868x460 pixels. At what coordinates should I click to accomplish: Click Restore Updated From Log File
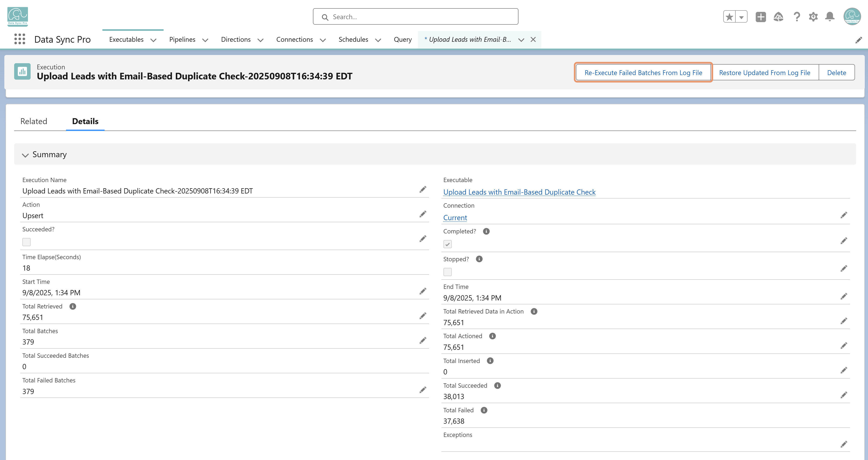coord(765,72)
